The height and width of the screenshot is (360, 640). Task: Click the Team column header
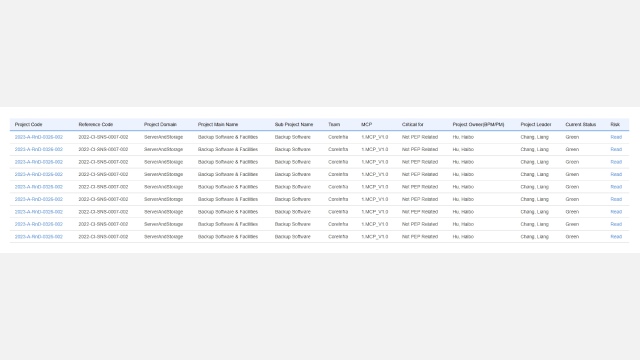coord(334,124)
